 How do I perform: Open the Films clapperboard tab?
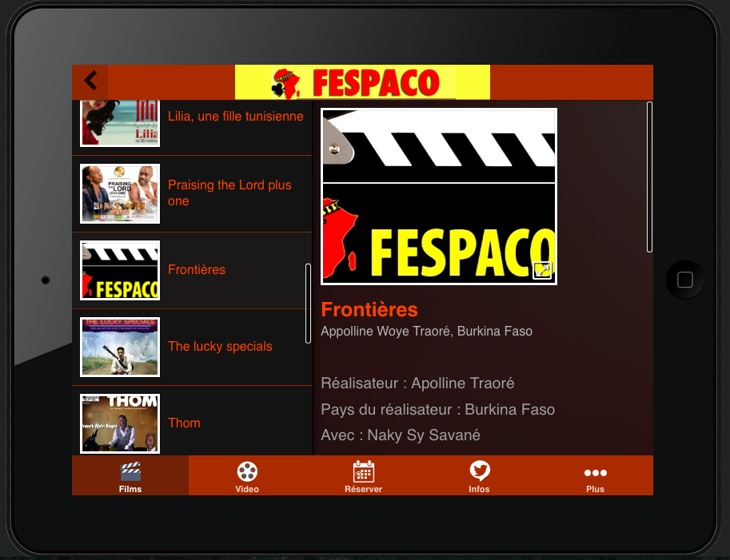(130, 476)
